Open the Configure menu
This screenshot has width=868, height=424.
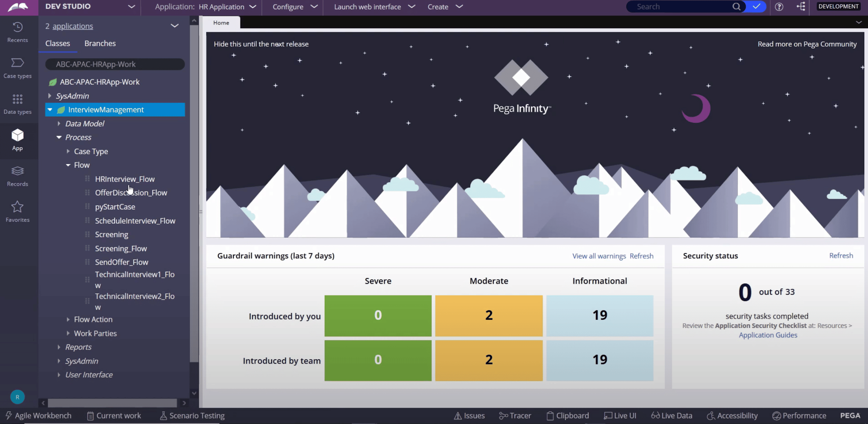point(295,7)
